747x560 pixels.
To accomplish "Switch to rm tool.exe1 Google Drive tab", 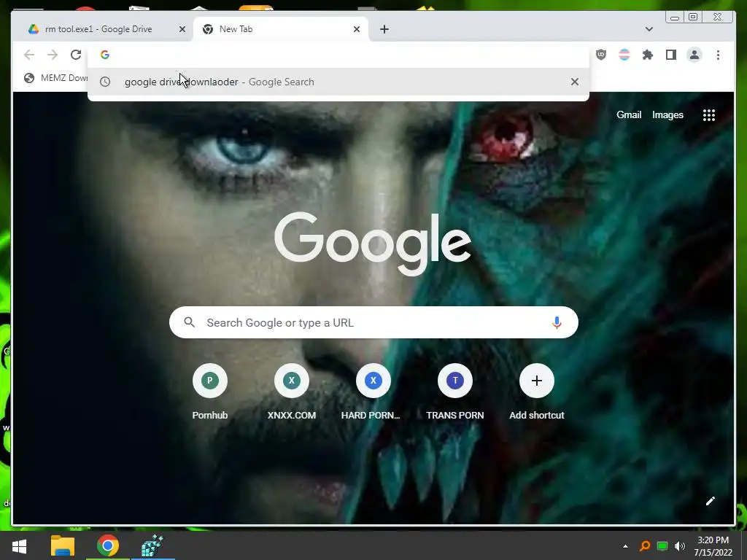I will click(x=98, y=29).
